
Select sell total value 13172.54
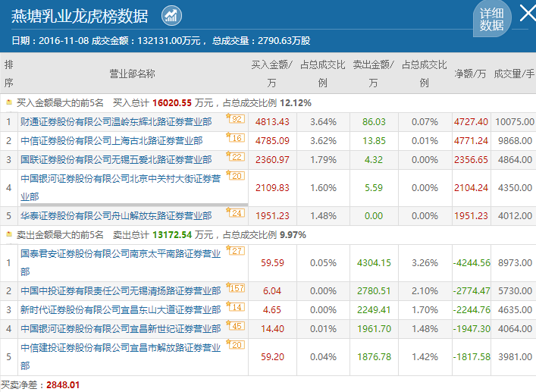pyautogui.click(x=172, y=235)
